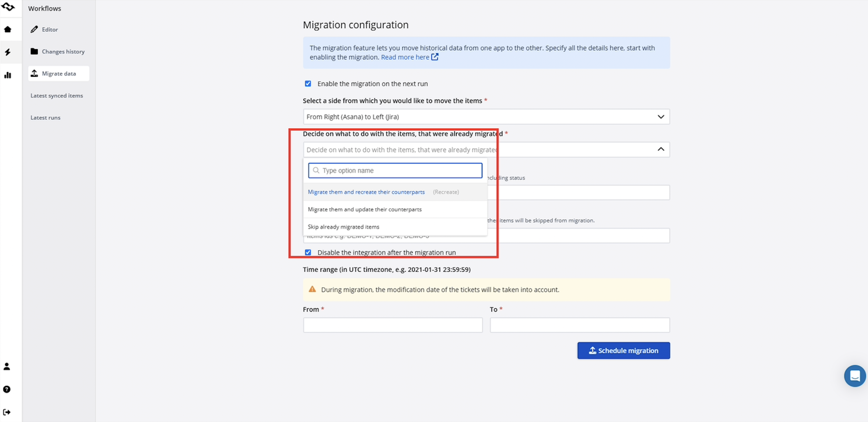Disable the integration after migration run checkbox
Screen dimensions: 868x422
[x=308, y=252]
